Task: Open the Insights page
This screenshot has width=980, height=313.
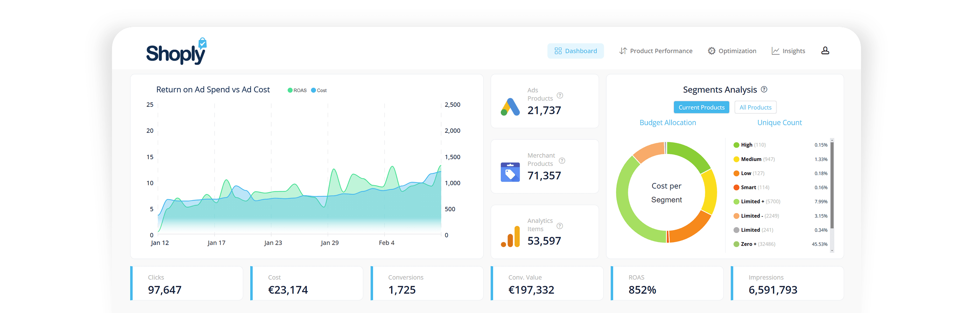Action: pos(788,51)
